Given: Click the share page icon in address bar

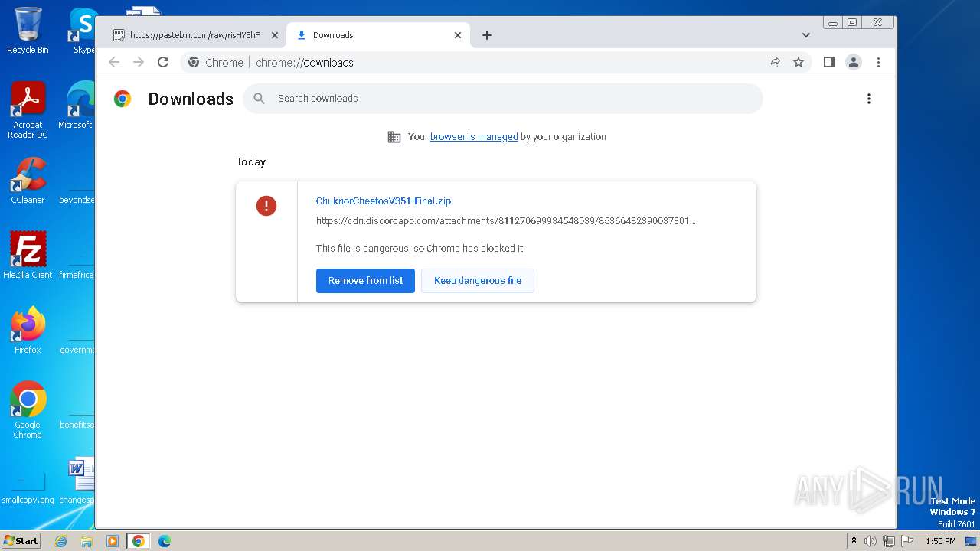Looking at the screenshot, I should [774, 63].
